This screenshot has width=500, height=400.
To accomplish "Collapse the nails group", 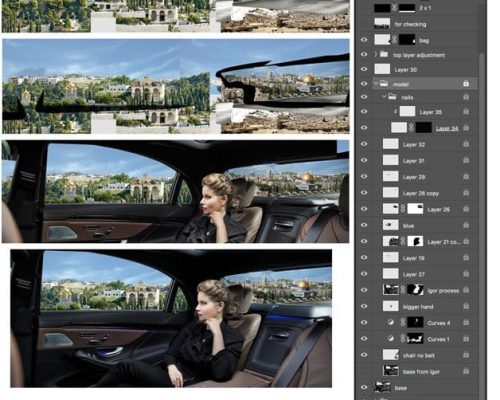I will point(384,97).
